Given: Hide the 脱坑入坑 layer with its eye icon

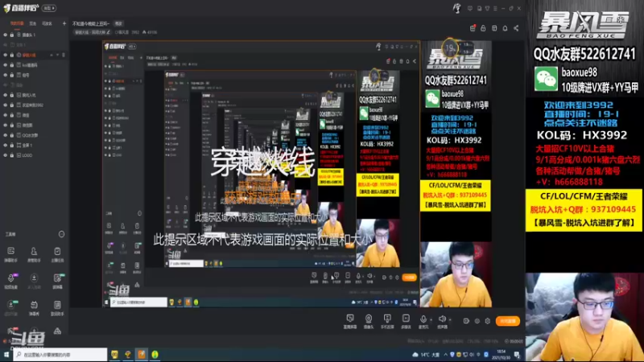Looking at the screenshot, I should click(x=6, y=95).
